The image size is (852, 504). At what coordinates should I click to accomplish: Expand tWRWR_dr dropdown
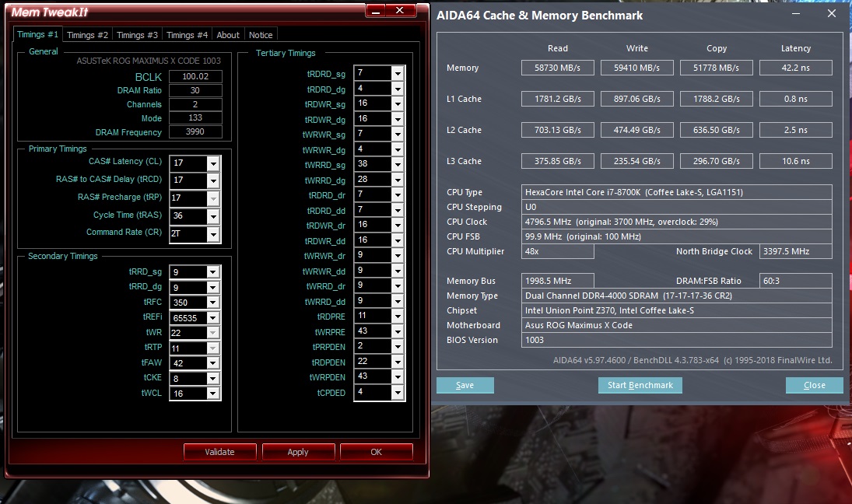[x=398, y=255]
